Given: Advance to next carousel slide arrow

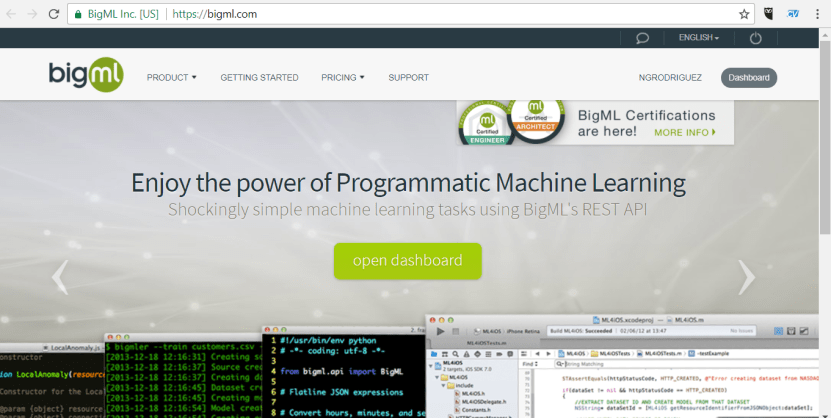Looking at the screenshot, I should pos(746,276).
